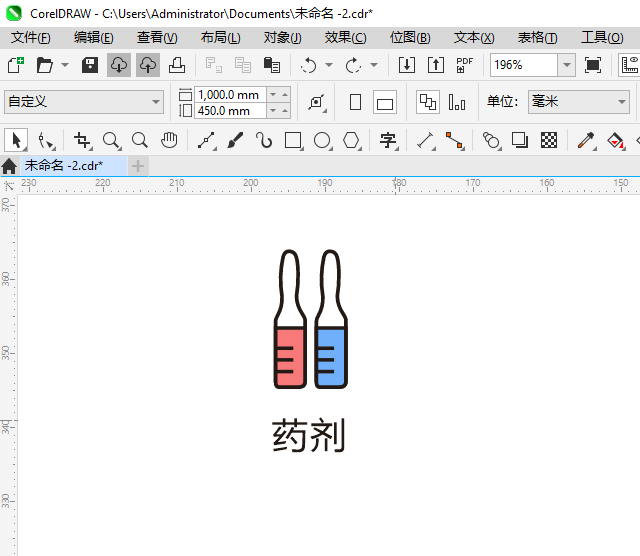This screenshot has height=556, width=640.
Task: Create a new document with New icon
Action: [x=16, y=65]
